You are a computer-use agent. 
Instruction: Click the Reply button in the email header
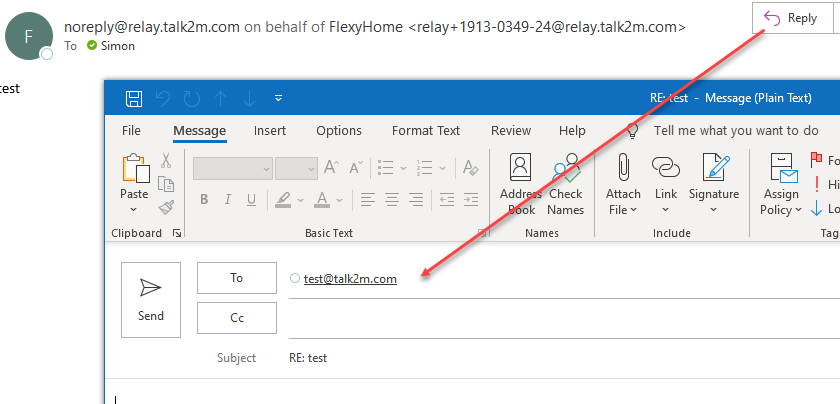point(792,18)
